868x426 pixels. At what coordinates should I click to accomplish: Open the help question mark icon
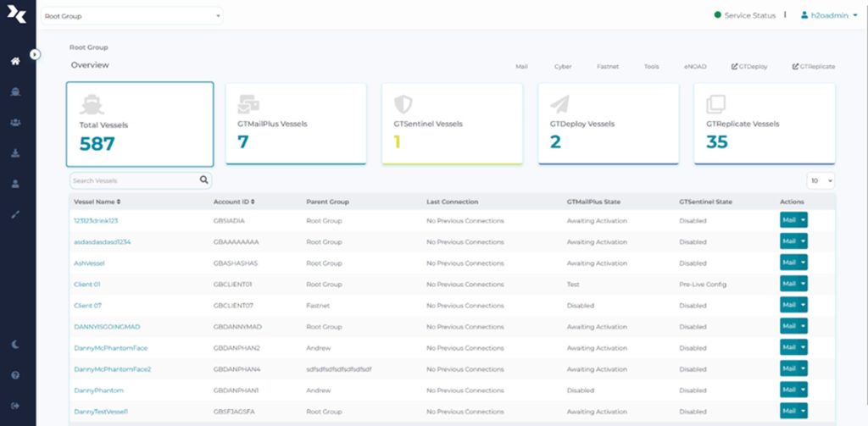click(15, 375)
